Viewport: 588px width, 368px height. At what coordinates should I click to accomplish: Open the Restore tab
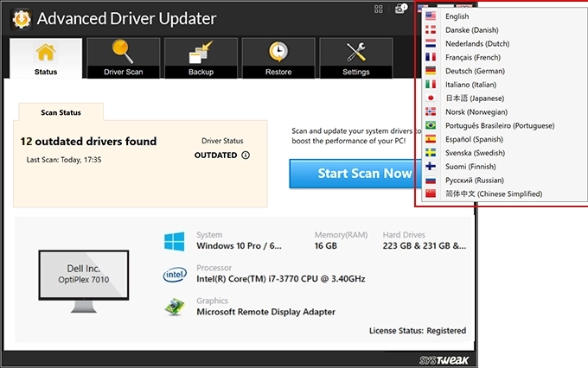click(278, 58)
